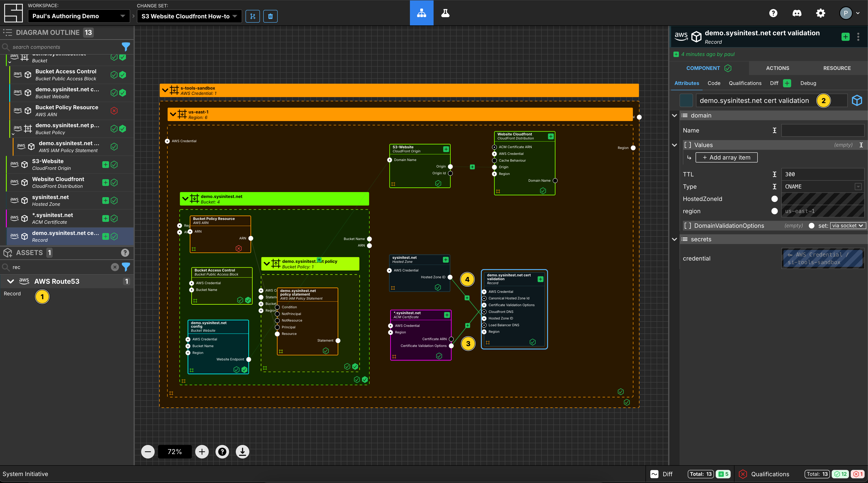Viewport: 868px width, 483px height.
Task: Click the merge change set icon
Action: click(x=253, y=16)
